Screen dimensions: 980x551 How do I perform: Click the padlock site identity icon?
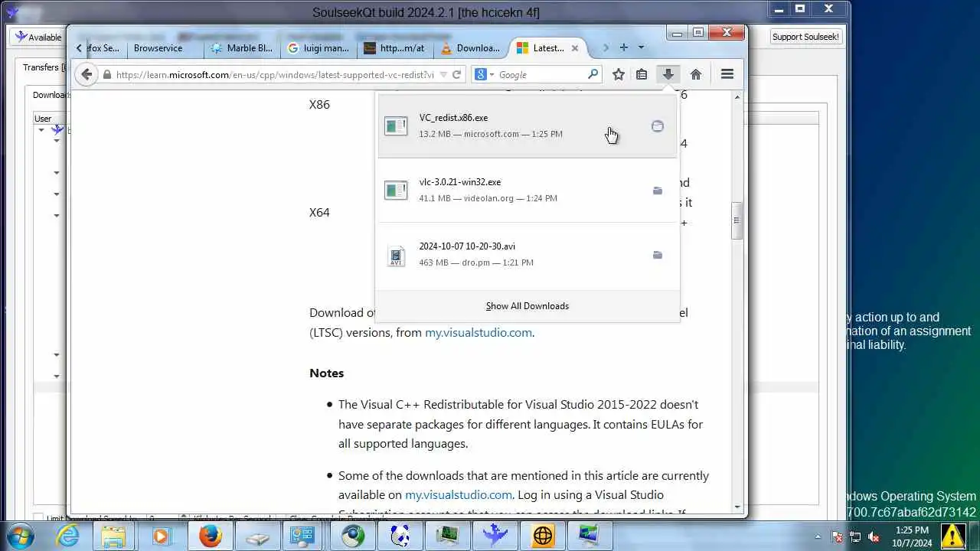pos(107,75)
